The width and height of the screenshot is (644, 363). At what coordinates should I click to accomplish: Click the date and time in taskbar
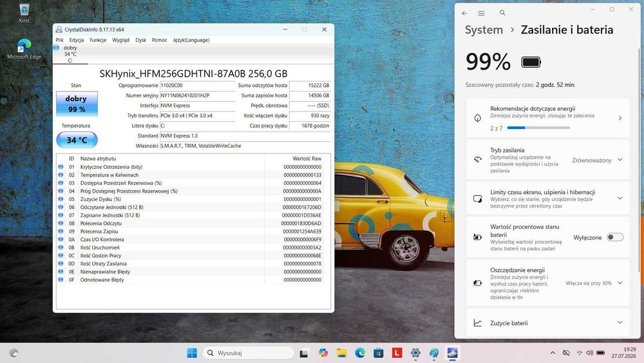point(623,353)
